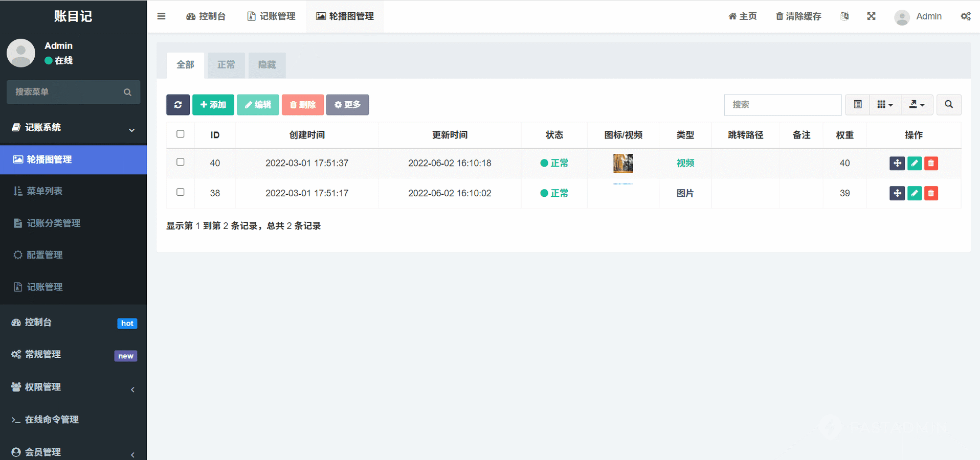Click the refresh table icon button
Image resolution: width=980 pixels, height=460 pixels.
tap(177, 105)
